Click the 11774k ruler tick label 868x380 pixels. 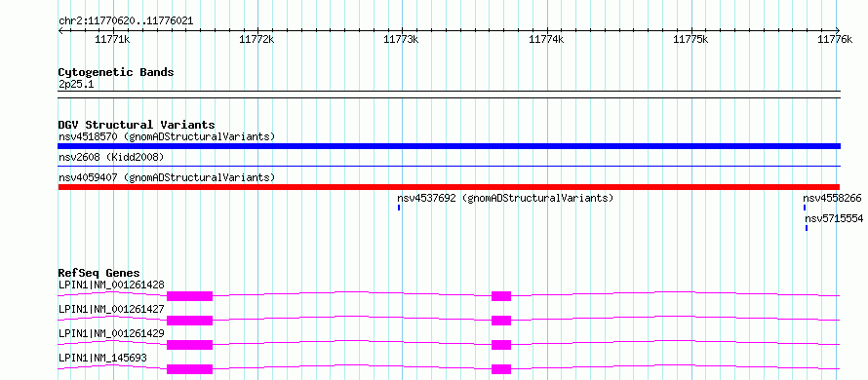coord(547,39)
